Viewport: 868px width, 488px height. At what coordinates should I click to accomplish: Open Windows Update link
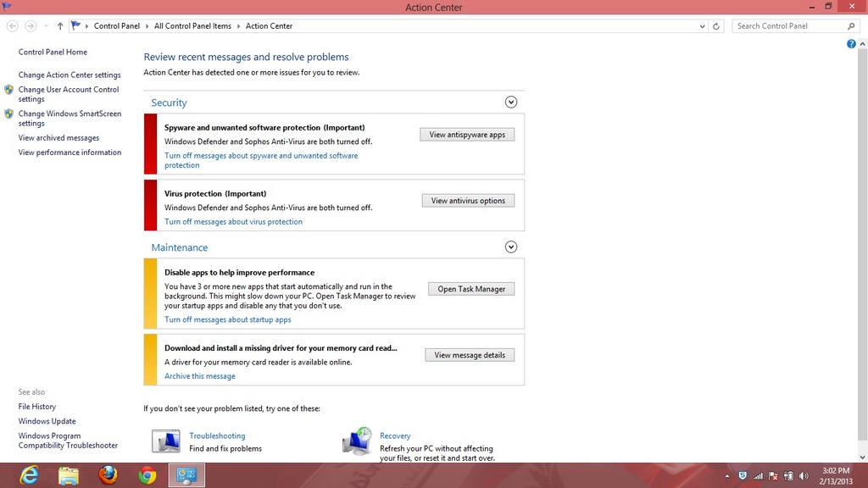pos(47,421)
